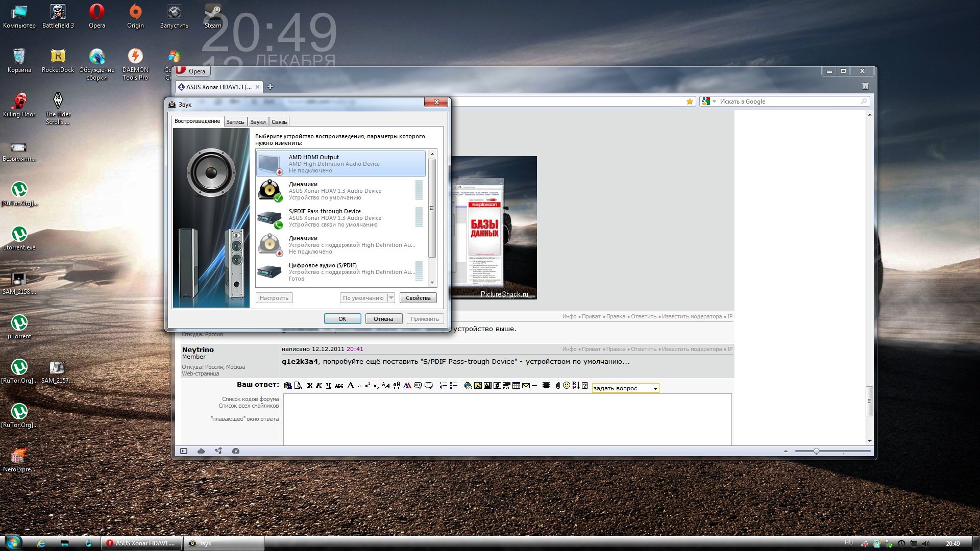The height and width of the screenshot is (551, 980).
Task: Open the Opera main menu button
Action: click(193, 71)
